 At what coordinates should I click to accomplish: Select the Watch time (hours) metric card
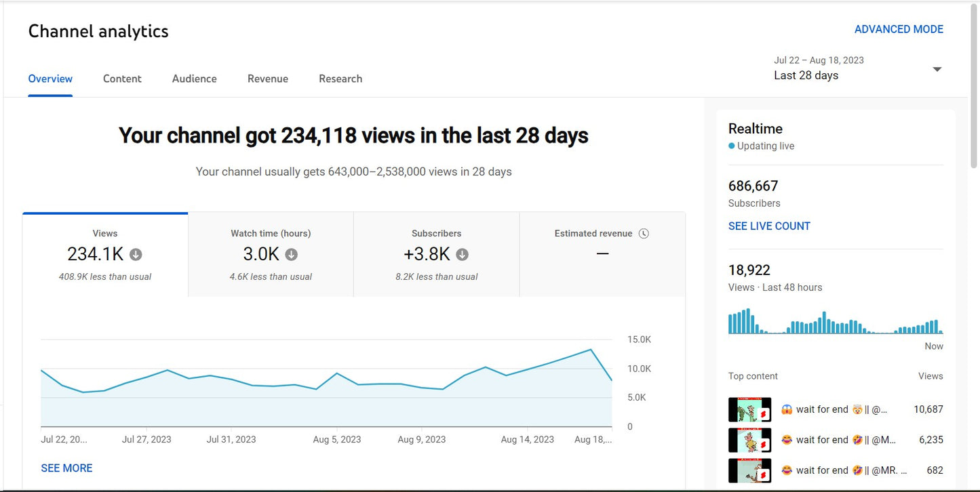[x=271, y=255]
